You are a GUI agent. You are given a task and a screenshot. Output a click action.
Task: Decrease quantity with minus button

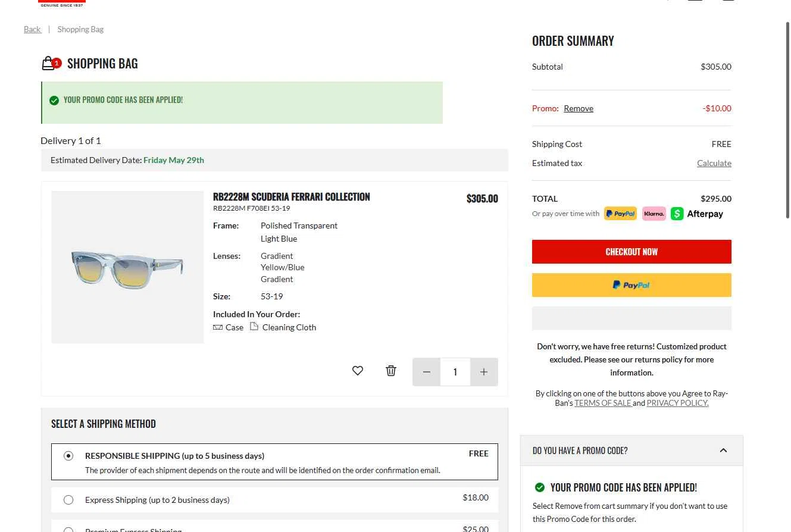click(x=427, y=372)
